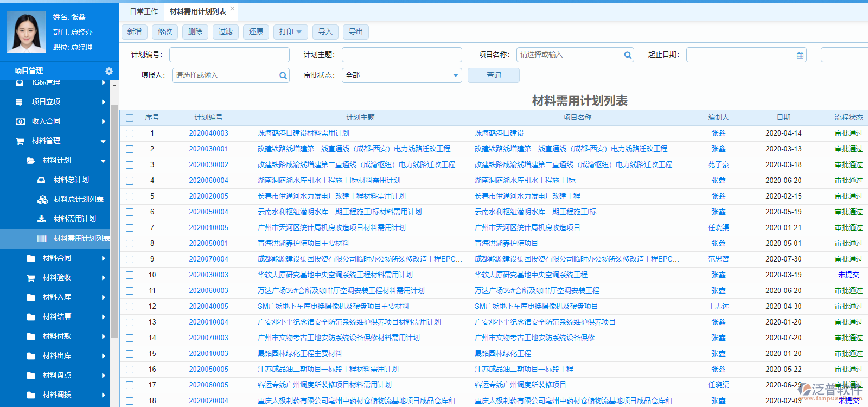Expand the 打印 dropdown button

290,32
